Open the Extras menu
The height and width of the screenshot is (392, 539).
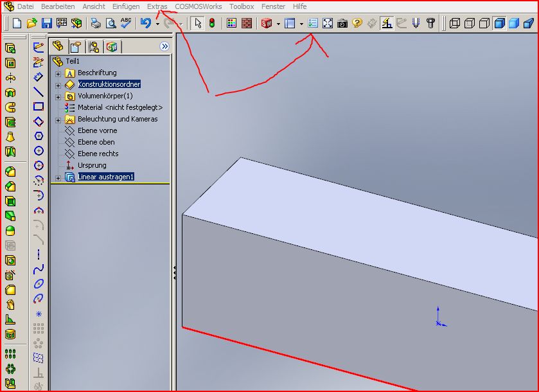157,6
